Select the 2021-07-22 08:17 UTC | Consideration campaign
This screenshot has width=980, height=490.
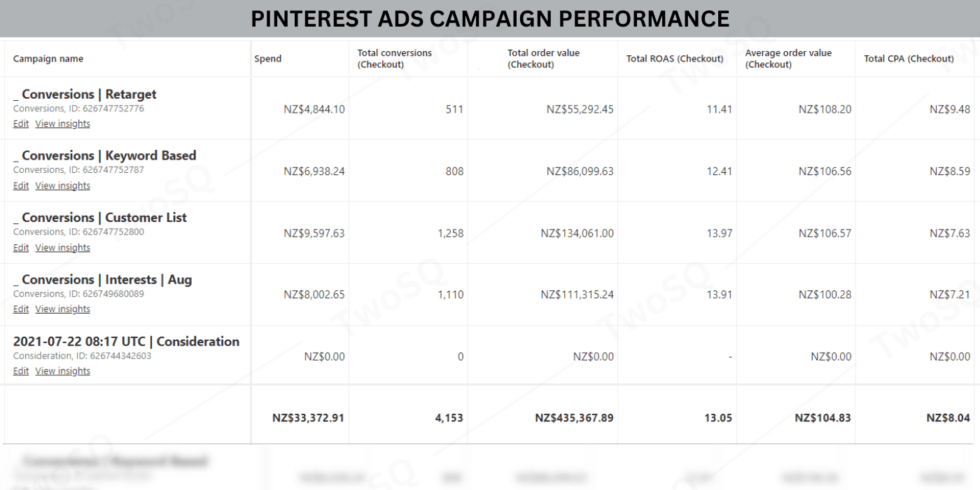126,342
